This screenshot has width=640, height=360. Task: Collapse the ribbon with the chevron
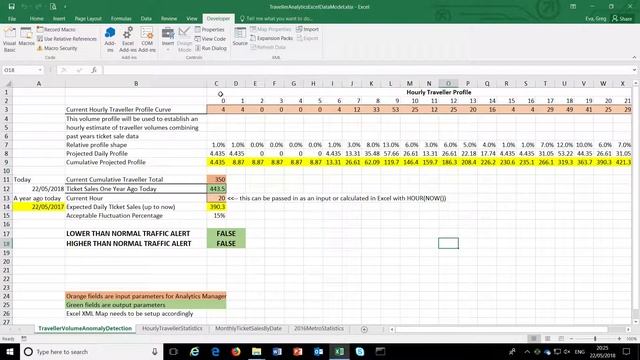pyautogui.click(x=634, y=58)
